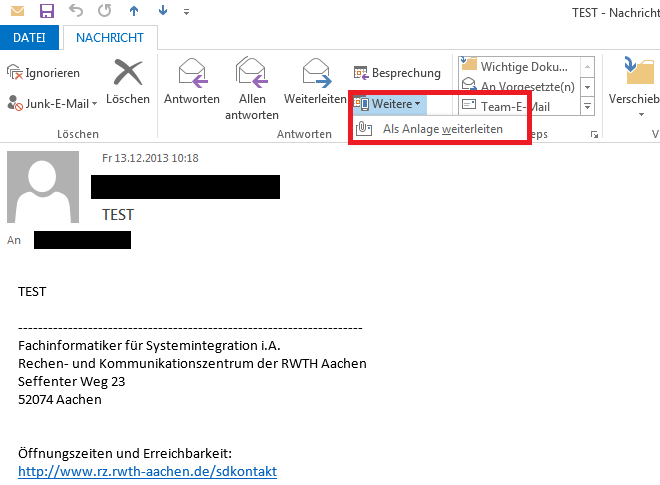Image resolution: width=660 pixels, height=485 pixels.
Task: Forward the email with Weiterleiten
Action: (315, 81)
